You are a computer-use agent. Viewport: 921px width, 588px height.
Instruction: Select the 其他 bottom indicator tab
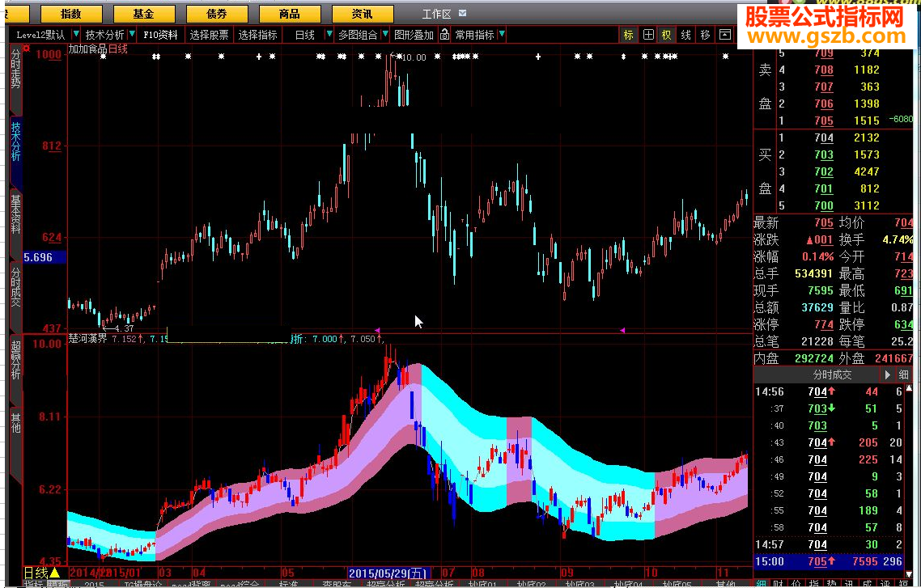tap(726, 585)
